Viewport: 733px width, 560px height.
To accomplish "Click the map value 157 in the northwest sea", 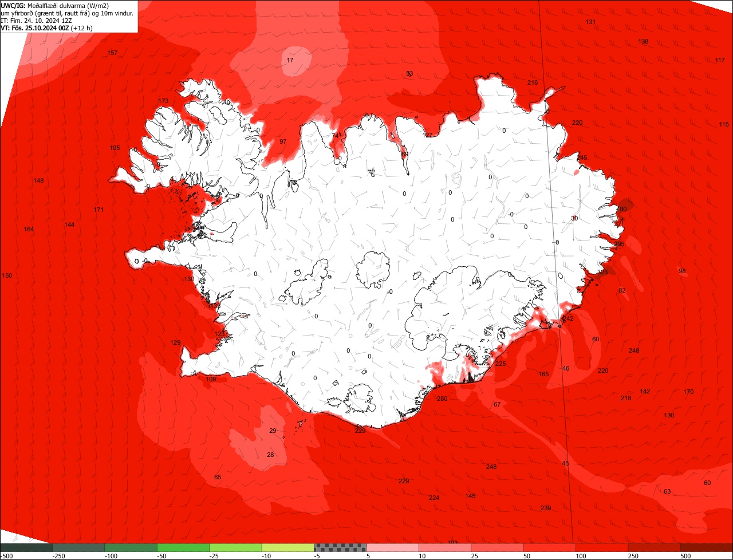I will tap(113, 53).
